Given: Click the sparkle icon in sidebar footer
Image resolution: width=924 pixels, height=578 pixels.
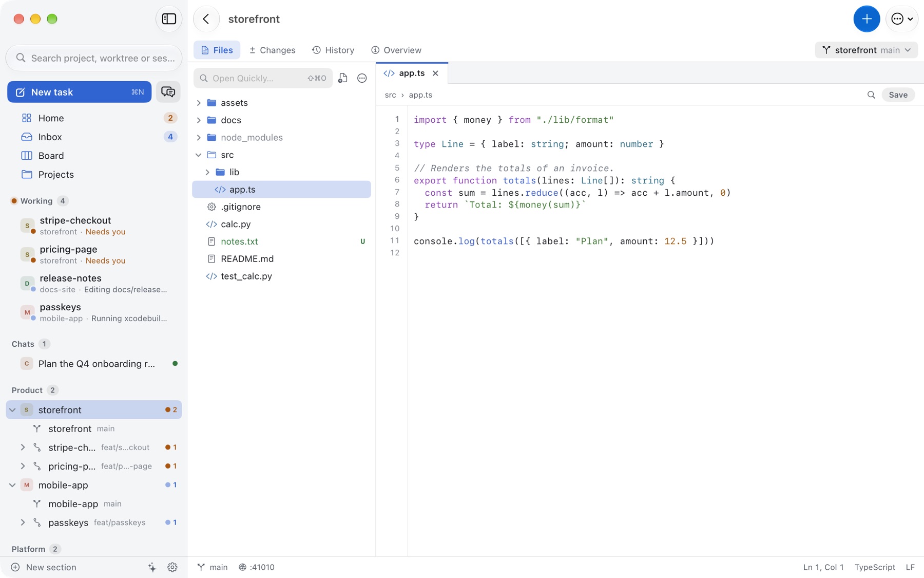Looking at the screenshot, I should tap(152, 567).
